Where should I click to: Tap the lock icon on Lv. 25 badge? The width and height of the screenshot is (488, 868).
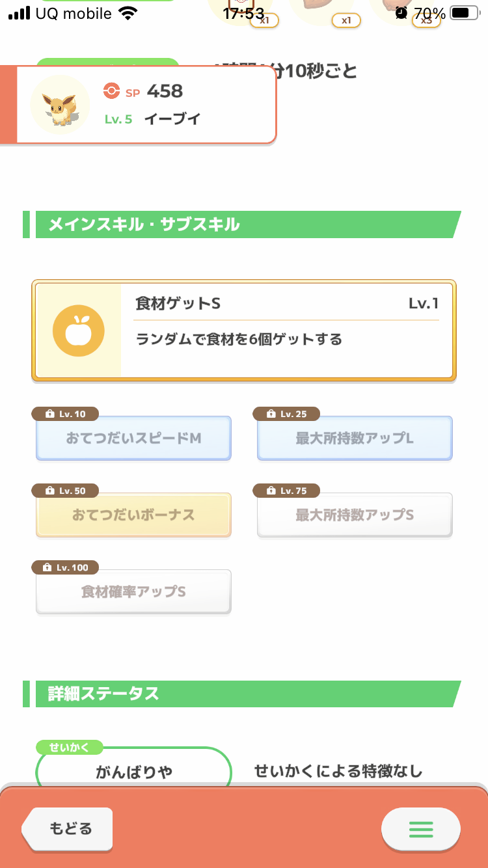coord(271,414)
